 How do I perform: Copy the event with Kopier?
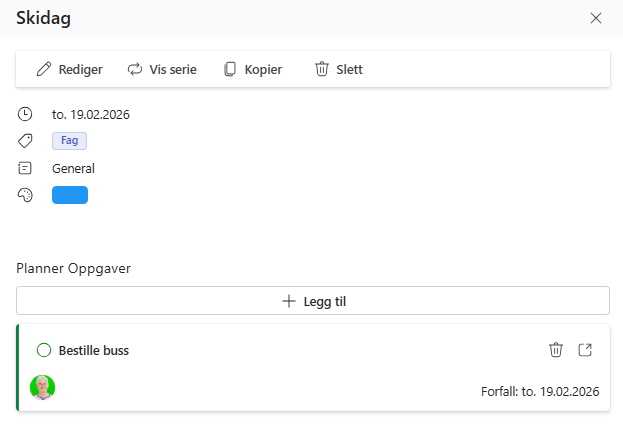point(252,69)
